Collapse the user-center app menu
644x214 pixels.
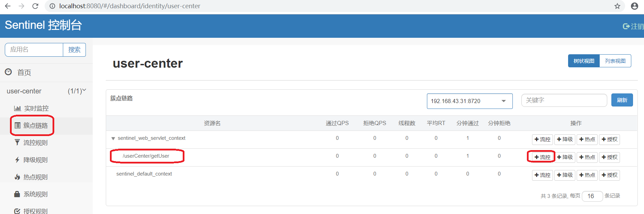click(46, 91)
